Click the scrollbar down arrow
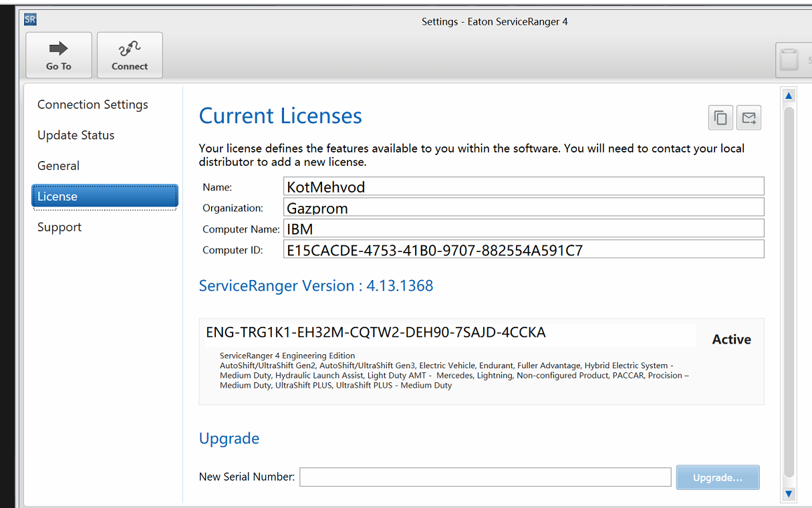Image resolution: width=812 pixels, height=508 pixels. tap(789, 494)
